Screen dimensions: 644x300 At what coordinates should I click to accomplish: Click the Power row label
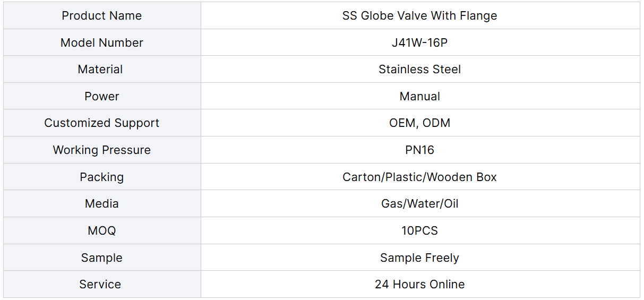coord(102,97)
